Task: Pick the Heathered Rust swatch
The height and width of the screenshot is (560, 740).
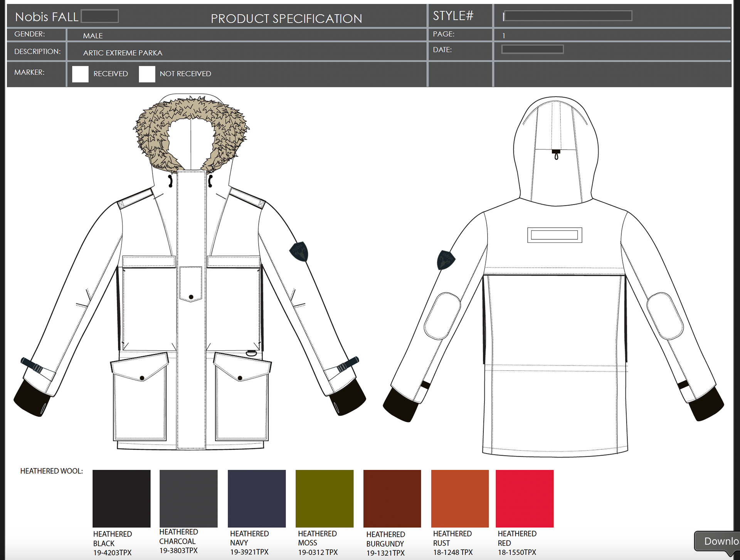Action: [460, 498]
